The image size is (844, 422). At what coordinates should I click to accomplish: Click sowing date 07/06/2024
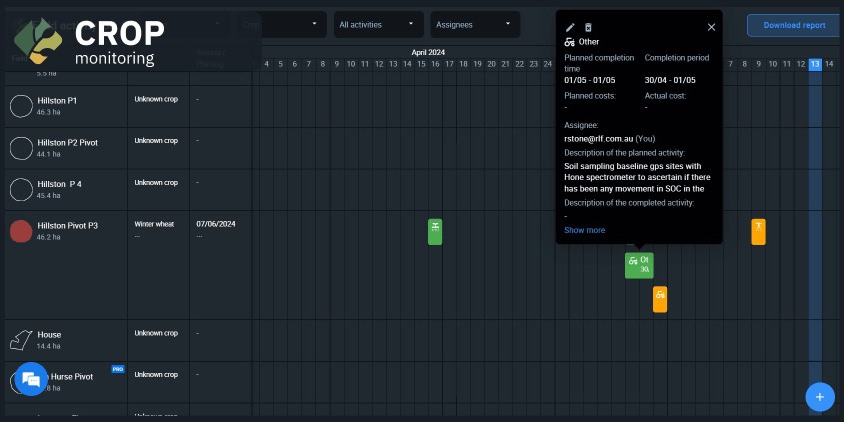pyautogui.click(x=216, y=224)
